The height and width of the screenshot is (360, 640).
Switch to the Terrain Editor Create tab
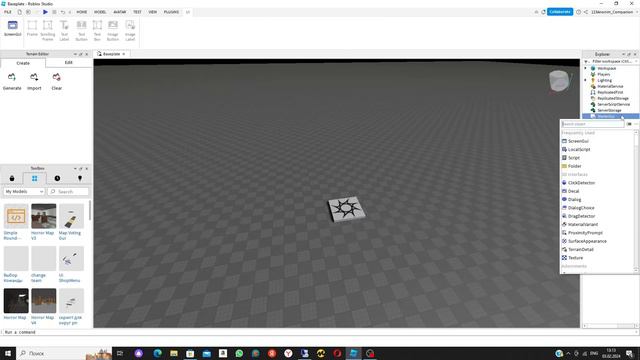pyautogui.click(x=23, y=63)
